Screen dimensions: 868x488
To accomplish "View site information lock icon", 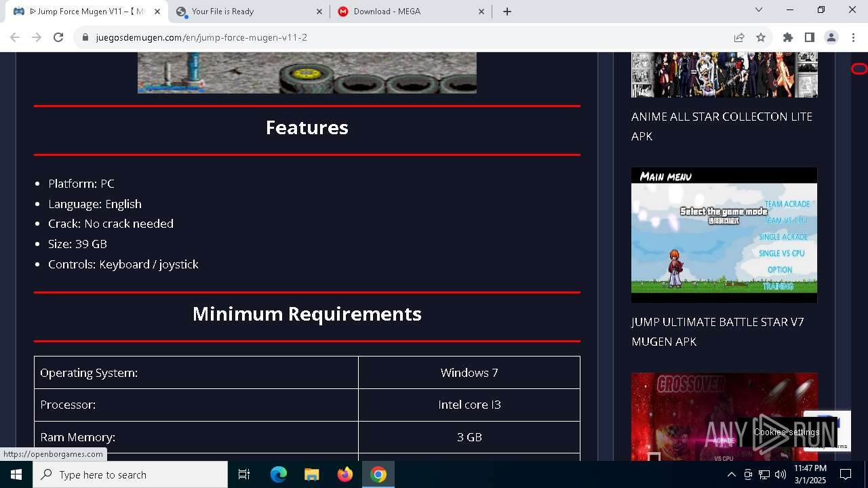I will [x=85, y=37].
